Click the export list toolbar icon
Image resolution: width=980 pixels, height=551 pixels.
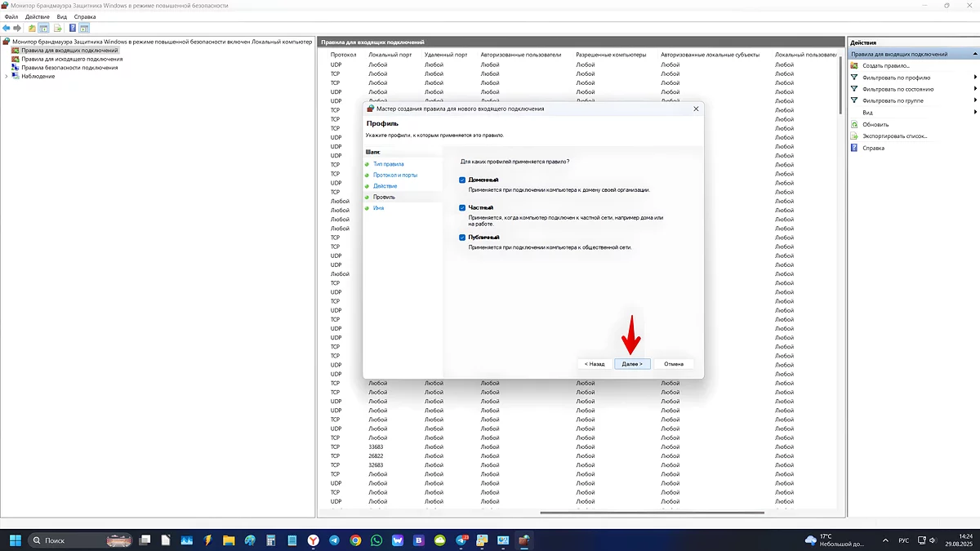[x=58, y=28]
